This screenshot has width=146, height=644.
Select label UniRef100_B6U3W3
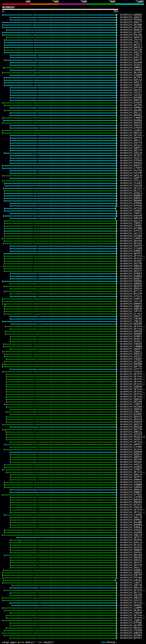point(131,555)
